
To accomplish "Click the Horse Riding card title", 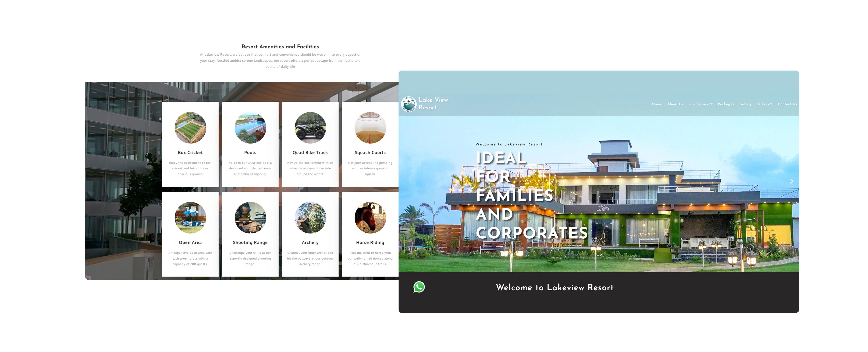I will tap(370, 243).
